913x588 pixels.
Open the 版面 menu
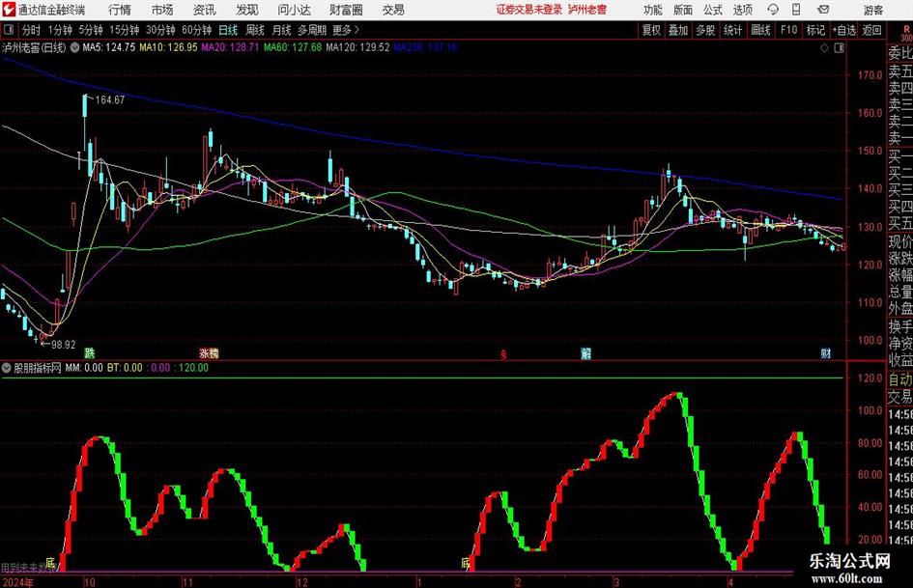pyautogui.click(x=683, y=10)
